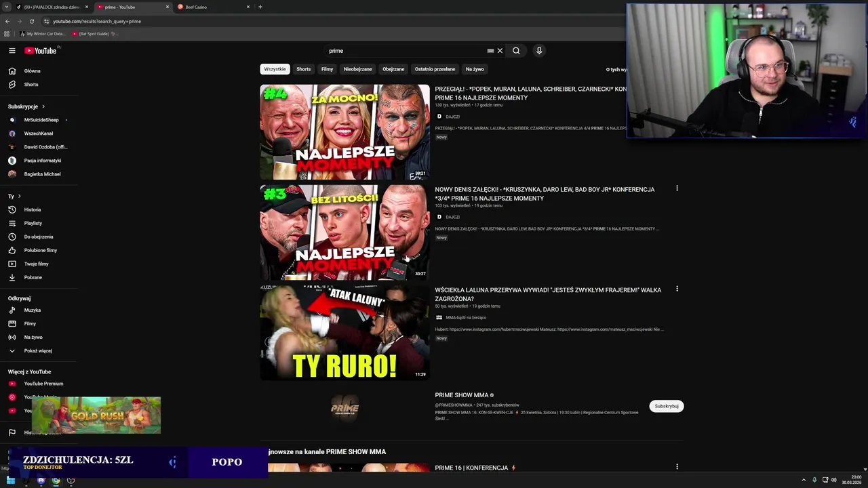The image size is (868, 488).
Task: Clear the search box with X
Action: pyautogui.click(x=500, y=51)
